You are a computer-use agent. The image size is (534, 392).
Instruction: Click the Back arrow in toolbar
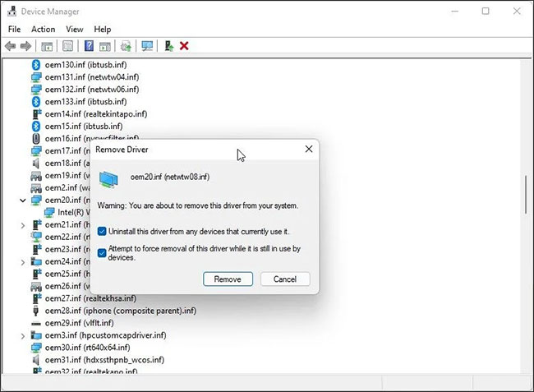[11, 46]
